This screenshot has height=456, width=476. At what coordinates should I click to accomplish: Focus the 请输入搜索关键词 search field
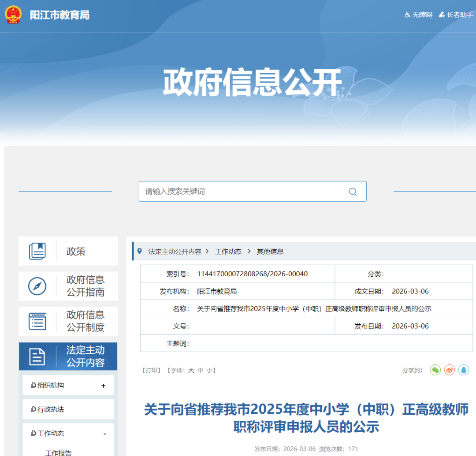point(242,192)
